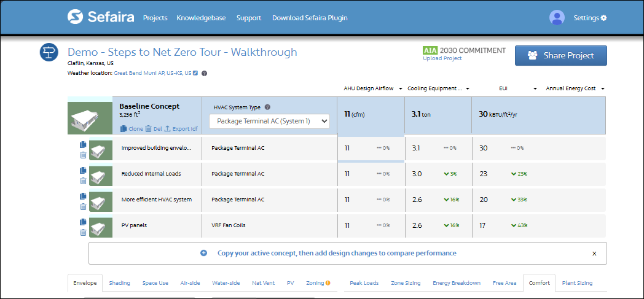Image resolution: width=644 pixels, height=299 pixels.
Task: Switch to the Plant Sizing tab
Action: (x=578, y=283)
